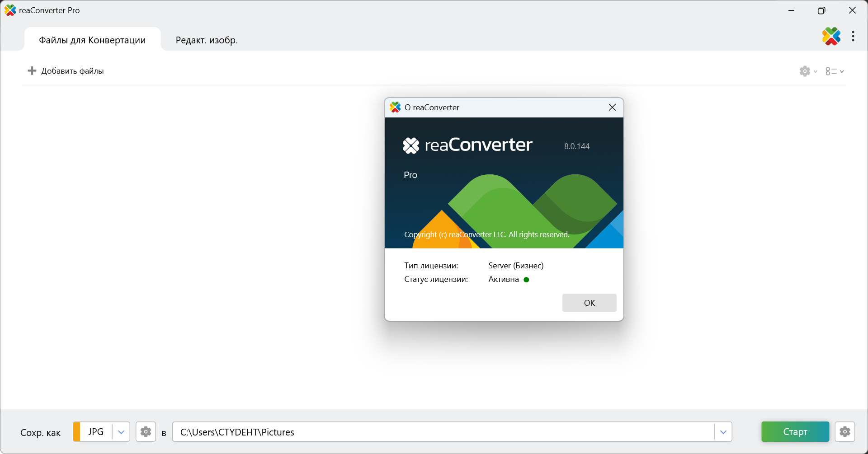The height and width of the screenshot is (454, 868).
Task: Expand the output folder path dropdown
Action: [723, 432]
